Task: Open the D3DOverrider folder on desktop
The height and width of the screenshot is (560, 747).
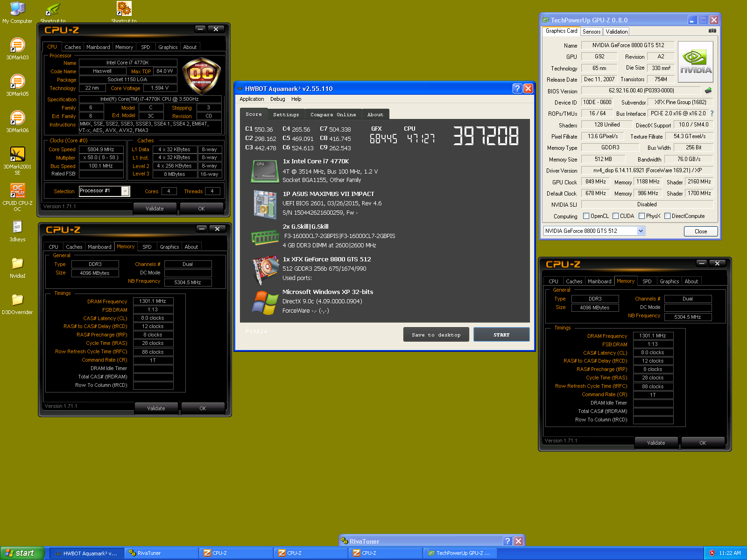Action: coord(17,303)
